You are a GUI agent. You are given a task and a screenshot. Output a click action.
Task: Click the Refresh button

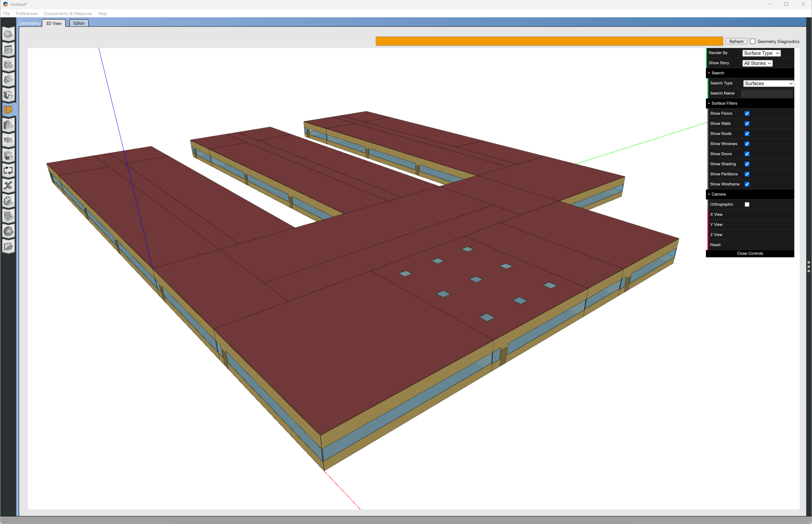[736, 42]
